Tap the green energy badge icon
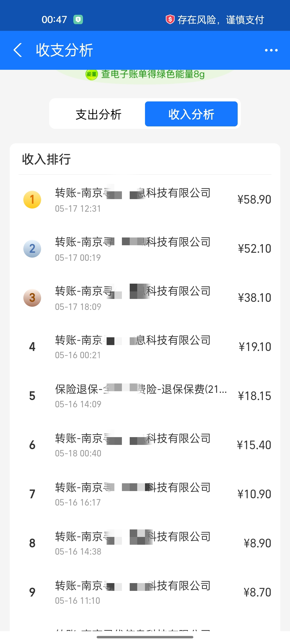 (91, 74)
